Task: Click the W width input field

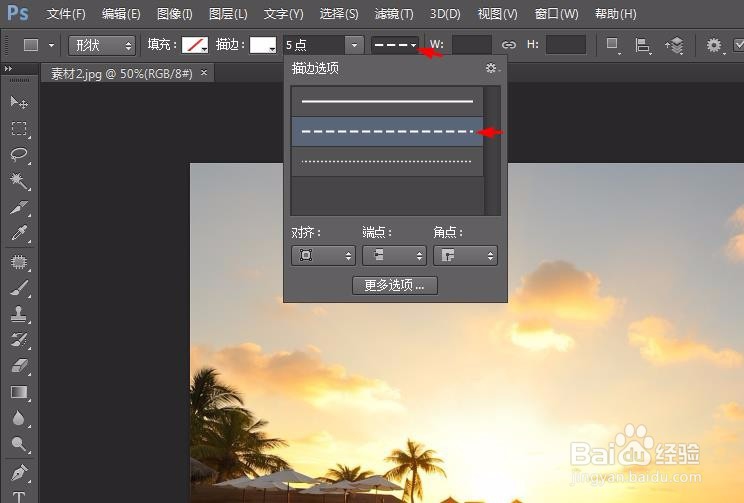Action: tap(472, 45)
